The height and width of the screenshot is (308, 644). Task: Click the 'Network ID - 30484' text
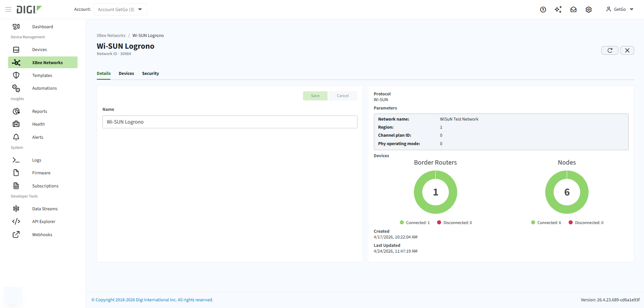114,54
